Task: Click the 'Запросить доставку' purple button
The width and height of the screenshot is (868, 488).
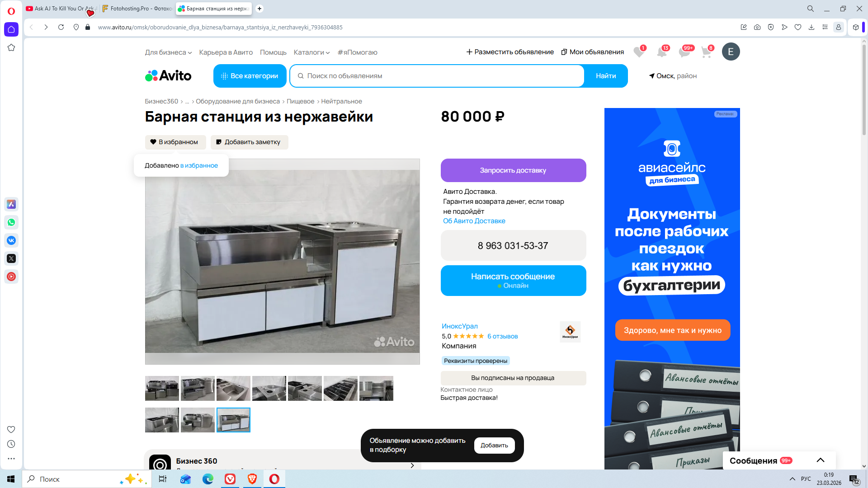Action: 513,170
